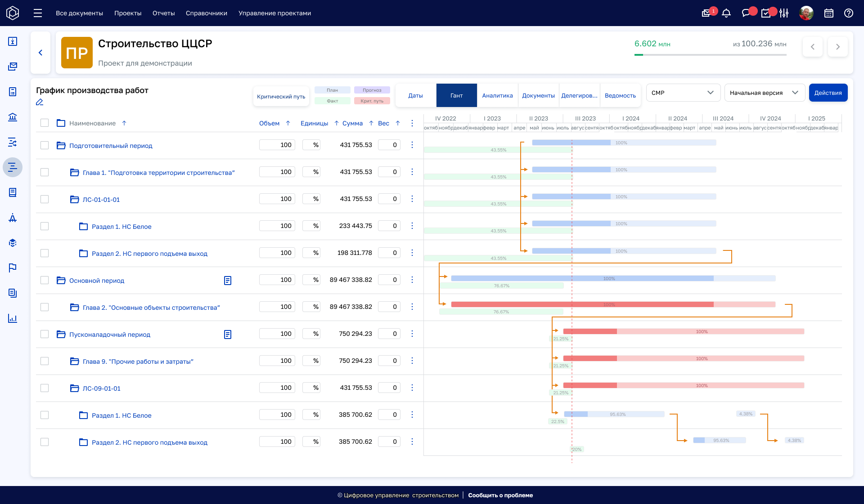The height and width of the screenshot is (504, 864).
Task: Open the calendar icon in top bar
Action: (829, 13)
